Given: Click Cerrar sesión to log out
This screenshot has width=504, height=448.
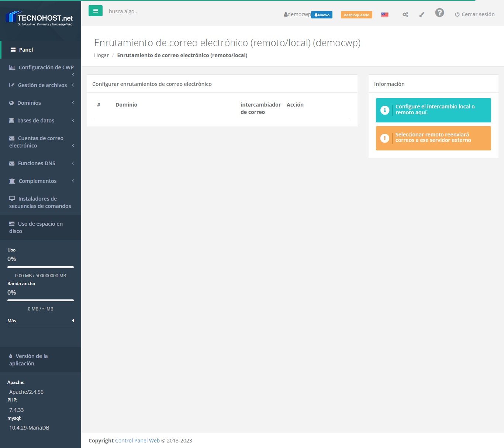Looking at the screenshot, I should coord(474,14).
